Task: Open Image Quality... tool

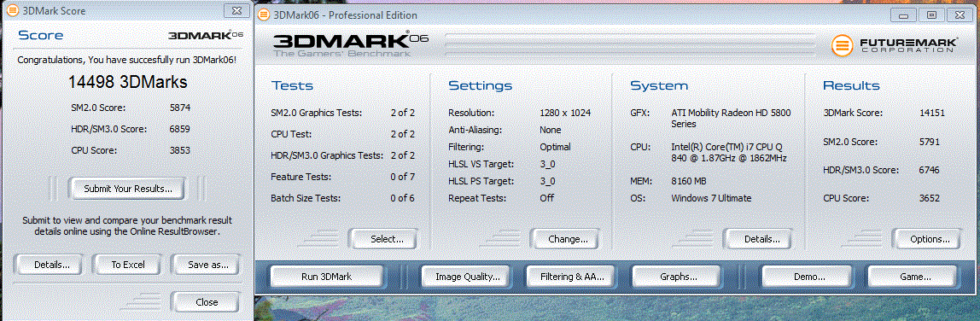Action: click(x=465, y=276)
